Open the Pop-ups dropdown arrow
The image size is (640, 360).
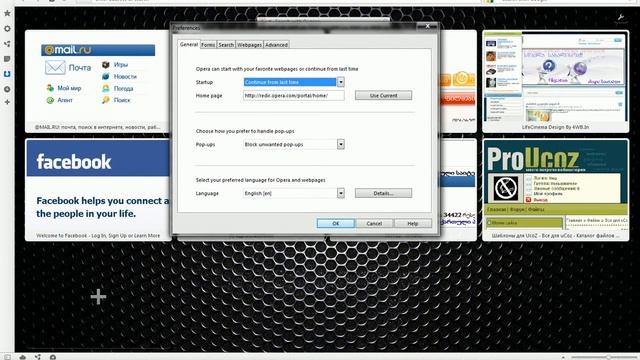pos(340,144)
